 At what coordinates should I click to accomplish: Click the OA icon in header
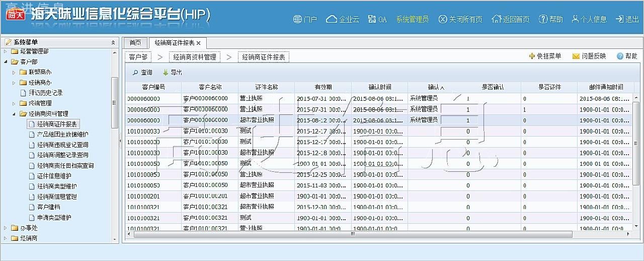[372, 20]
